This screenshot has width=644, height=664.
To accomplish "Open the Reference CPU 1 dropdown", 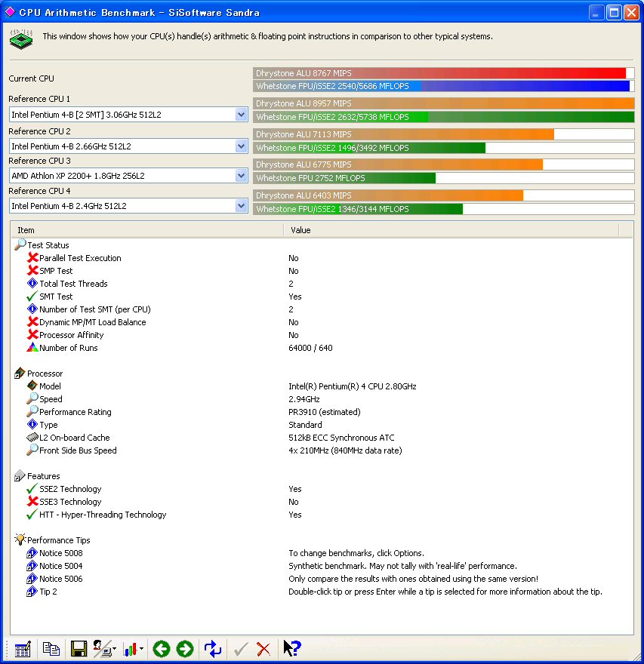I will click(x=241, y=115).
